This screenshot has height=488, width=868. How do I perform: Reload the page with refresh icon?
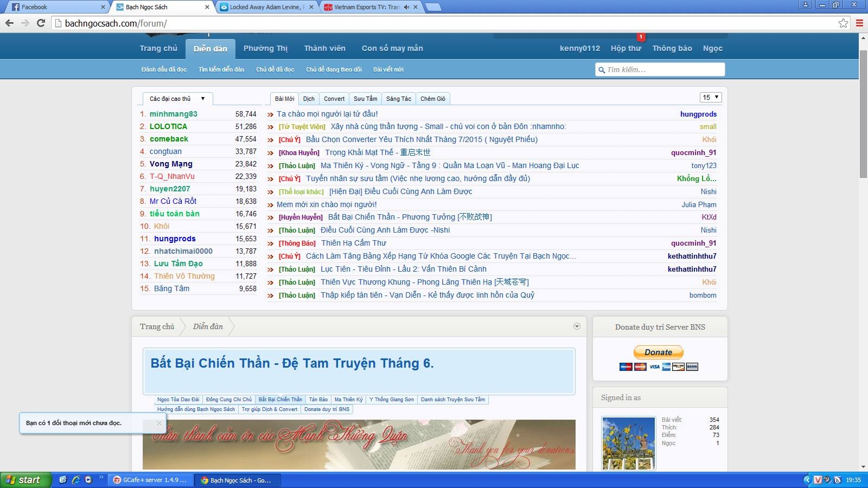point(41,23)
